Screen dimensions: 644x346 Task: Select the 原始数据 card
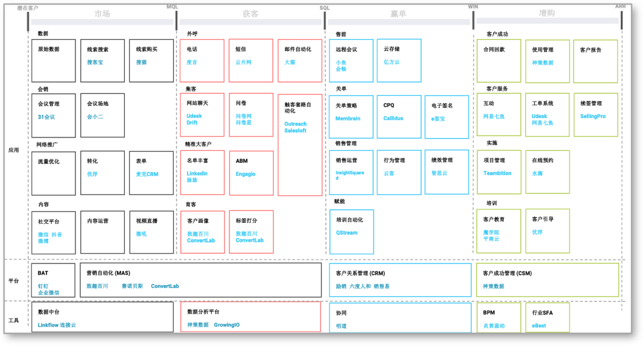(54, 61)
